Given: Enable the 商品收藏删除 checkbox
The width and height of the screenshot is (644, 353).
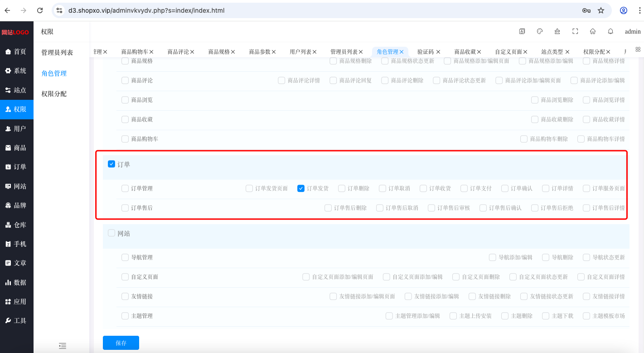Looking at the screenshot, I should coord(535,119).
